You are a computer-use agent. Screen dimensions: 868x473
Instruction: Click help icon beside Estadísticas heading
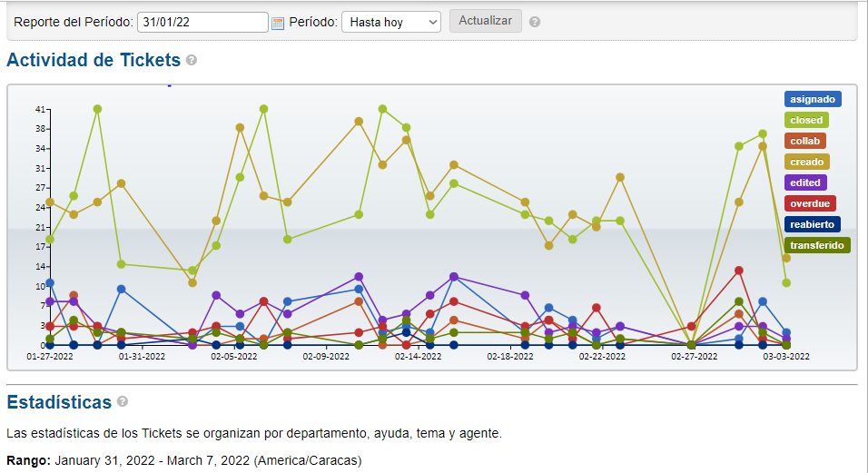click(123, 401)
